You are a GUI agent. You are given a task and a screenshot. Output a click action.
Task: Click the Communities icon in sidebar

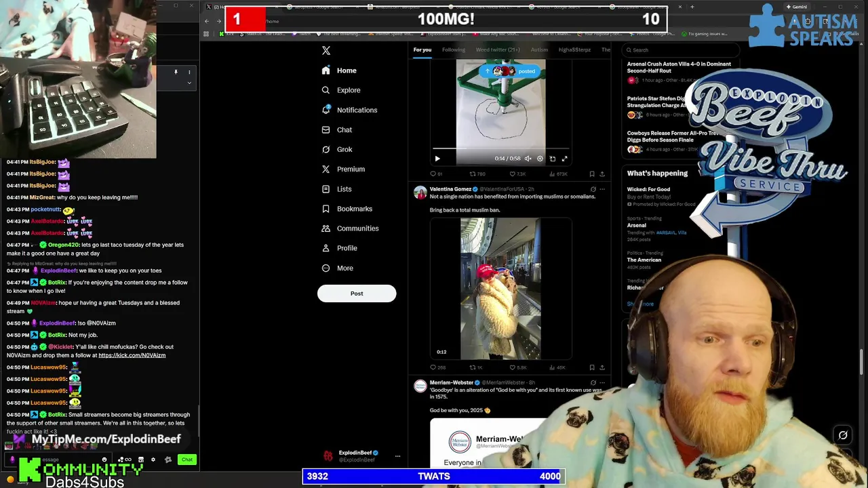coord(326,228)
